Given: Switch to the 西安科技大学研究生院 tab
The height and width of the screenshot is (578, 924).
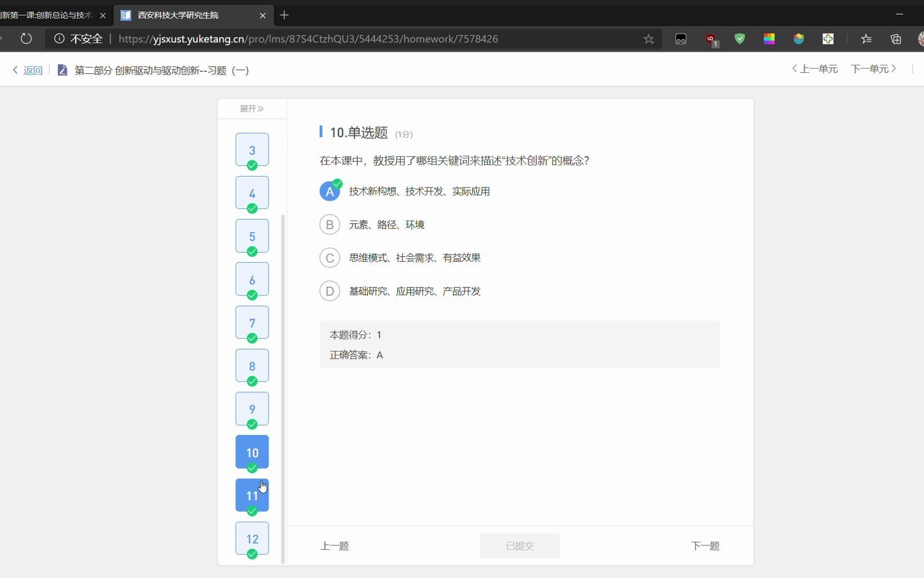Looking at the screenshot, I should (194, 16).
